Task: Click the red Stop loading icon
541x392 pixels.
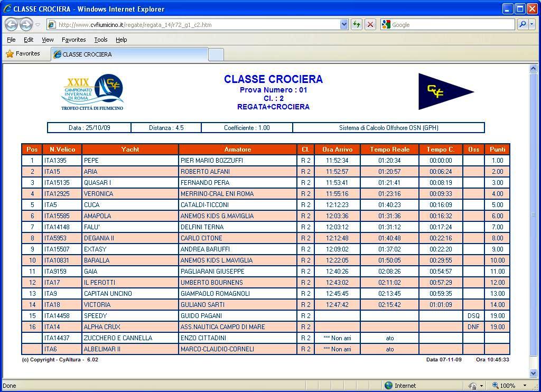Action: click(x=370, y=24)
